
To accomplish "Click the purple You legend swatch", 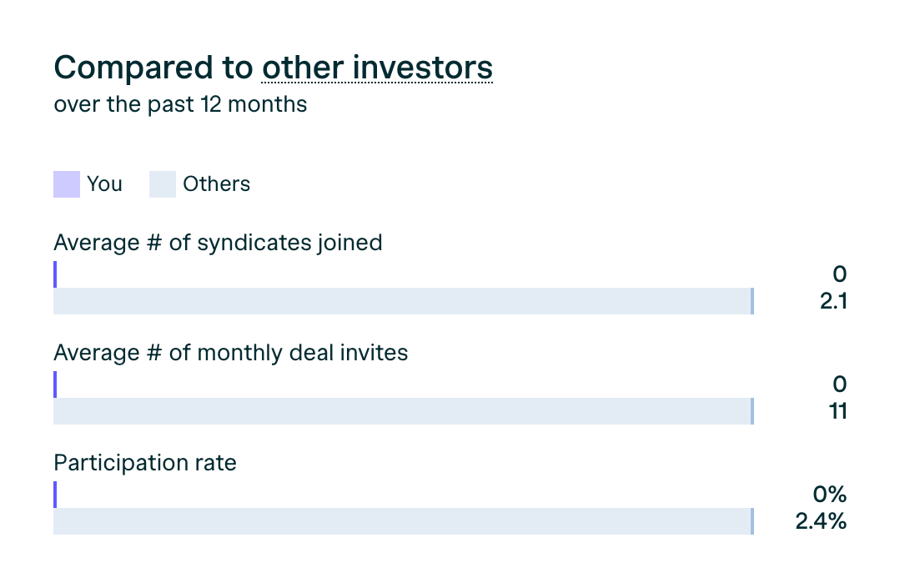I will tap(67, 184).
